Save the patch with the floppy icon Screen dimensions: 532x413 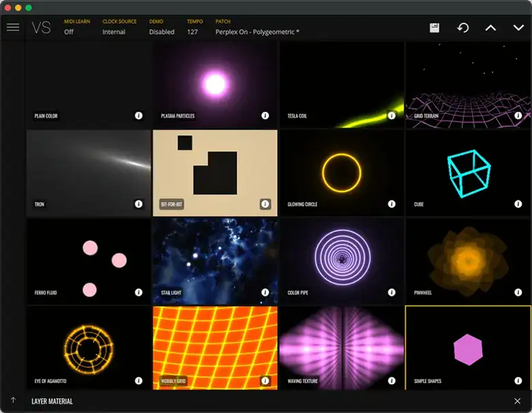coord(434,28)
